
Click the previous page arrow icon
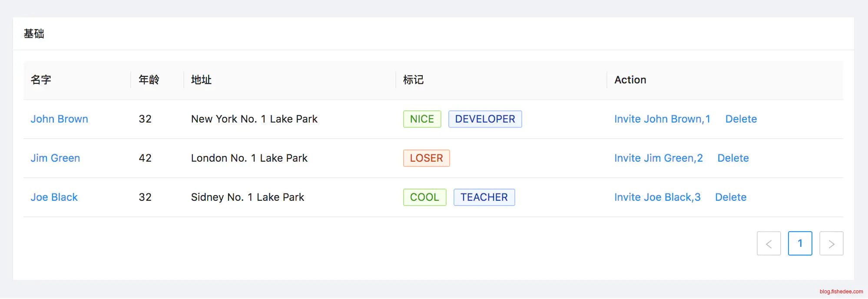coord(769,244)
